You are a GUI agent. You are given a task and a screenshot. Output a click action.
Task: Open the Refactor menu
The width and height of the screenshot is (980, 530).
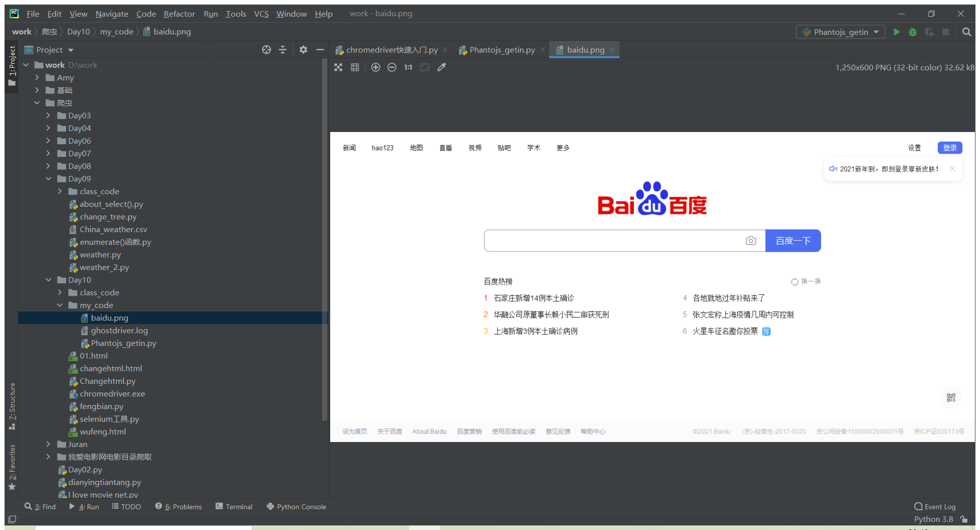(179, 14)
